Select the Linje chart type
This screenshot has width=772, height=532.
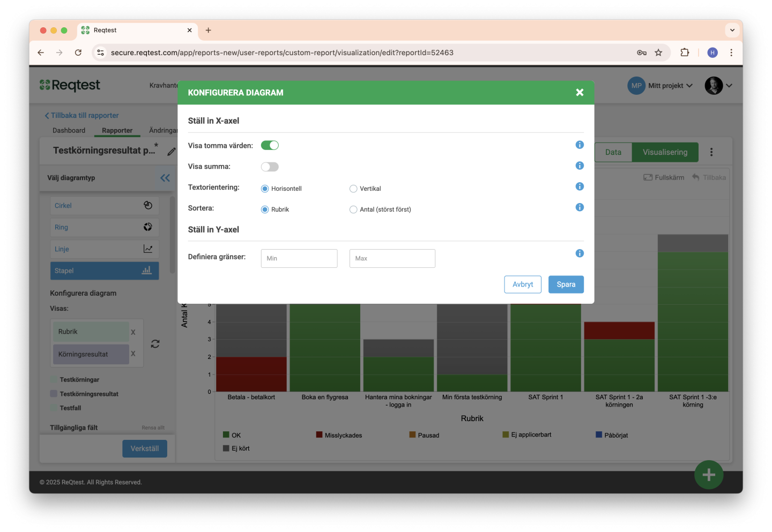coord(105,249)
